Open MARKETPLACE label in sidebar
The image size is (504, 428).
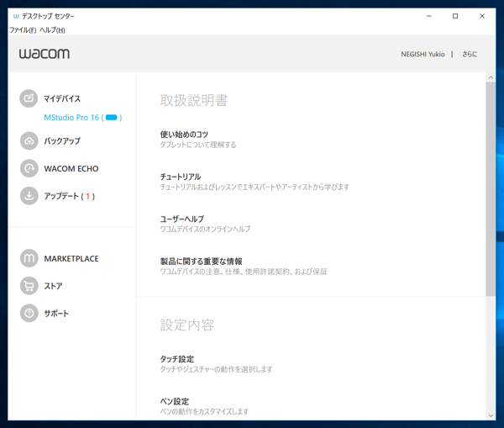71,258
